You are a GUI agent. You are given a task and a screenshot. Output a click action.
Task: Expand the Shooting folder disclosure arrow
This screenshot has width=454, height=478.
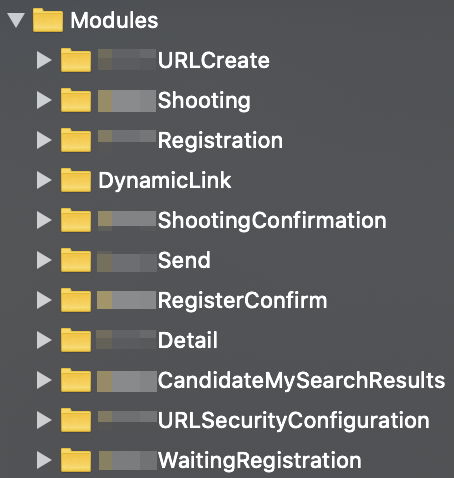[44, 100]
